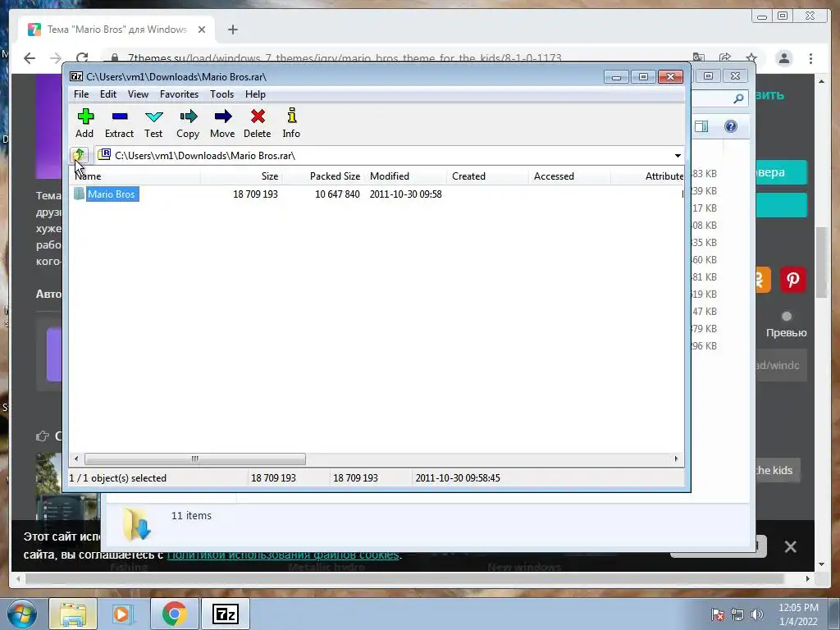Open the View menu in 7-Zip
Image resolution: width=840 pixels, height=630 pixels.
[x=138, y=94]
